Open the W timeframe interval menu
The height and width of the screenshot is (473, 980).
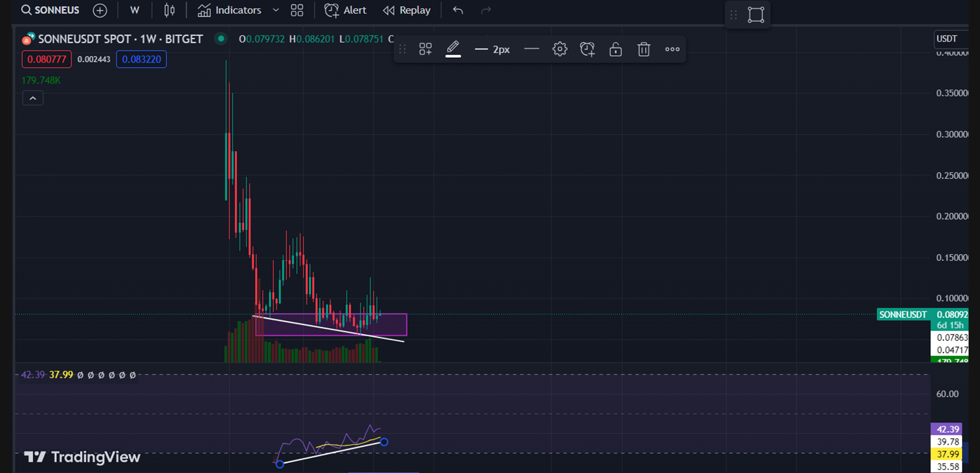point(134,10)
